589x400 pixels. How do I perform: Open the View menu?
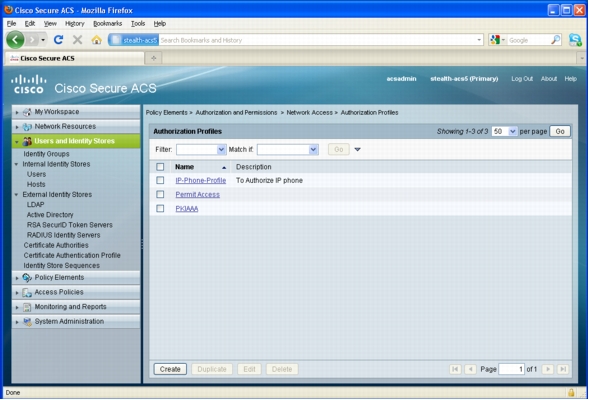click(x=50, y=23)
